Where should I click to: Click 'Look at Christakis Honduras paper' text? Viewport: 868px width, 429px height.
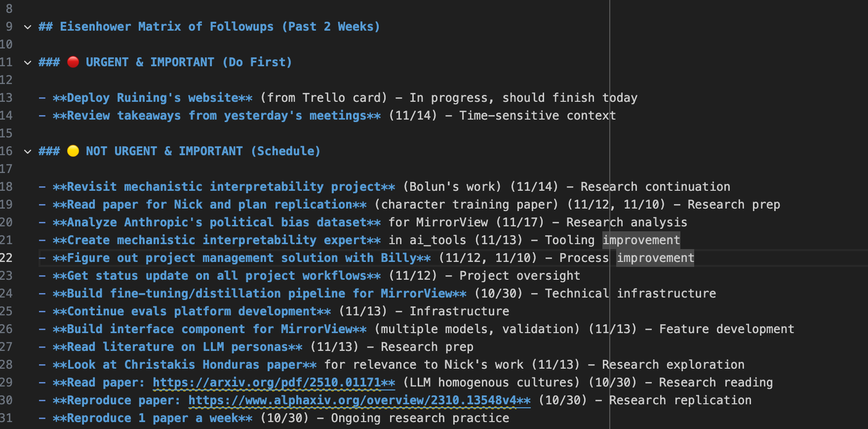click(x=184, y=365)
